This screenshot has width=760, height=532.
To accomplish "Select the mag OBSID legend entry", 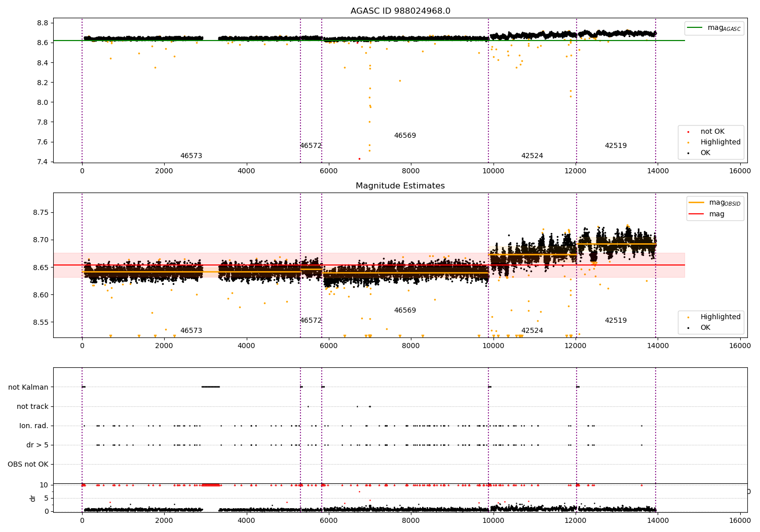I will point(715,203).
